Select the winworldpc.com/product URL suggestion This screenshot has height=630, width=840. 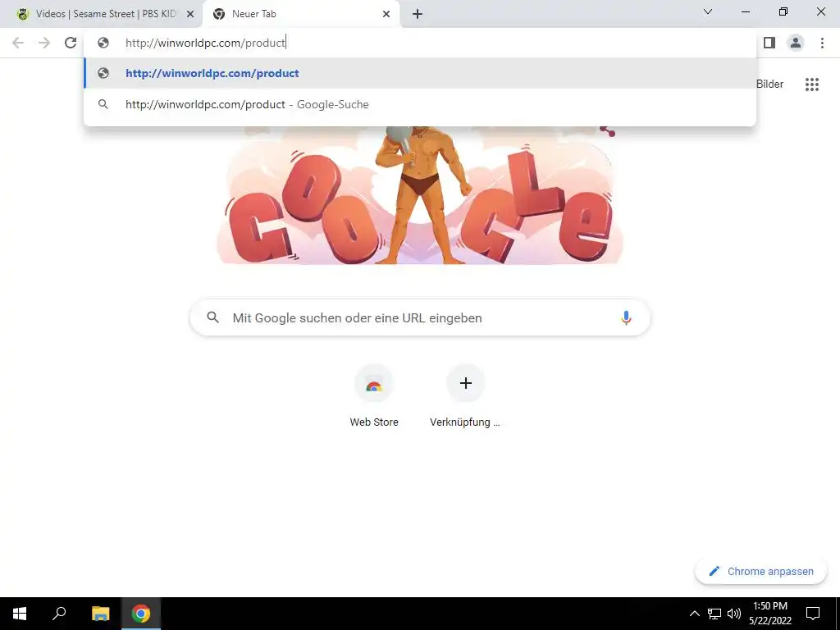click(420, 73)
